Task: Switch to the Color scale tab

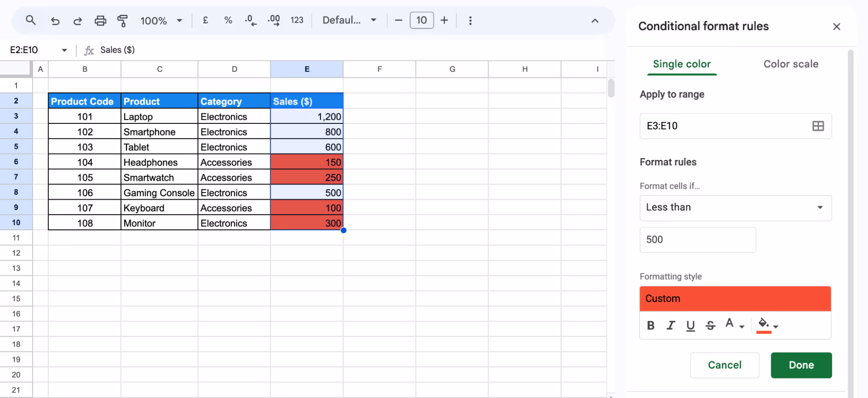Action: pyautogui.click(x=790, y=64)
